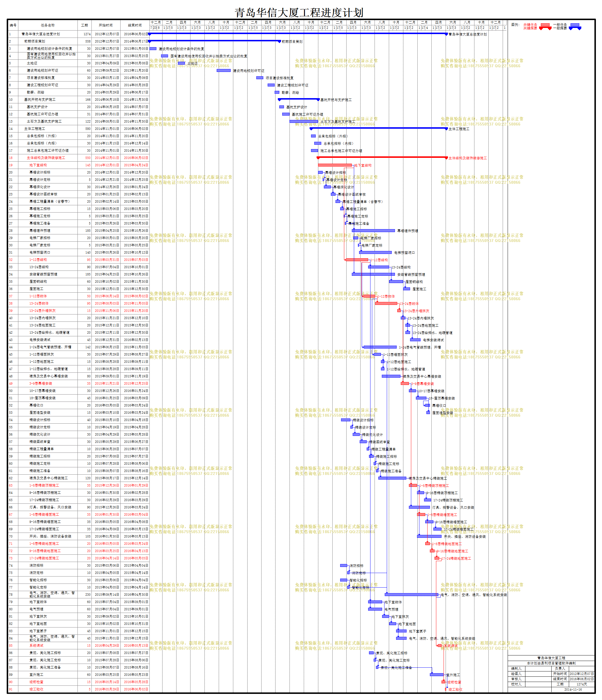Select task name 幕墙埋件预埋 in row 28
This screenshot has width=602, height=700.
tap(40, 231)
